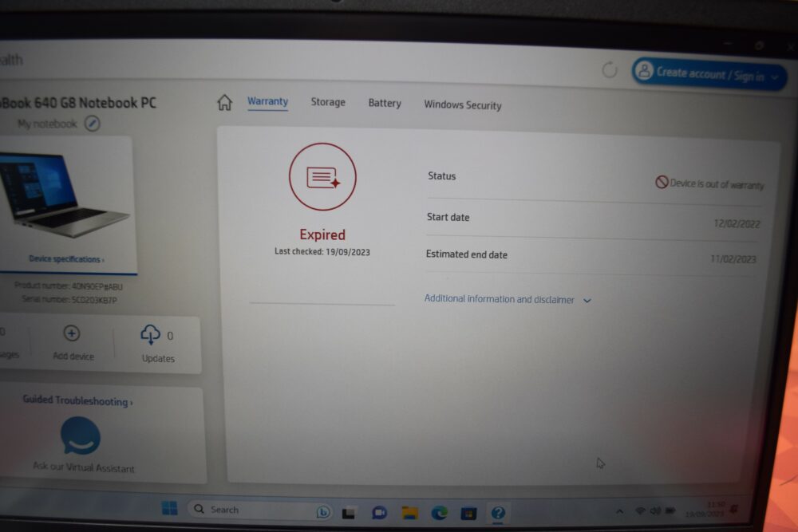Click the HP Support Assistant taskbar icon
The width and height of the screenshot is (798, 532).
(x=498, y=513)
